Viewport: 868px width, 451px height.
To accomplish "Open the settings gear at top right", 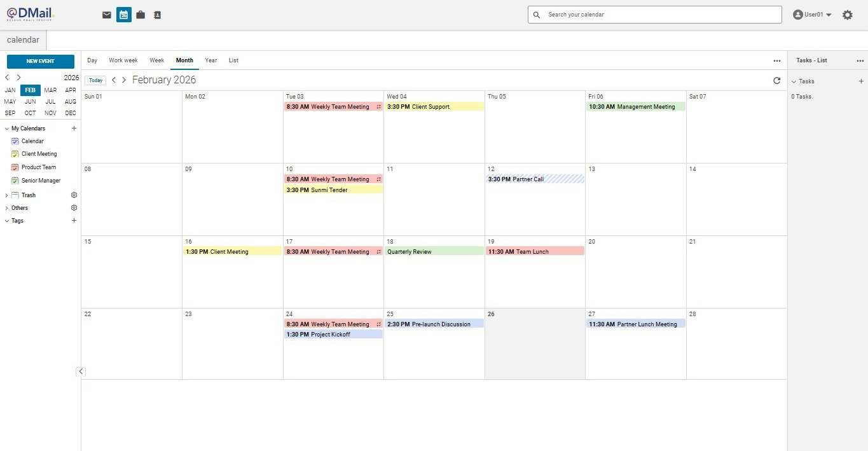I will click(x=848, y=14).
